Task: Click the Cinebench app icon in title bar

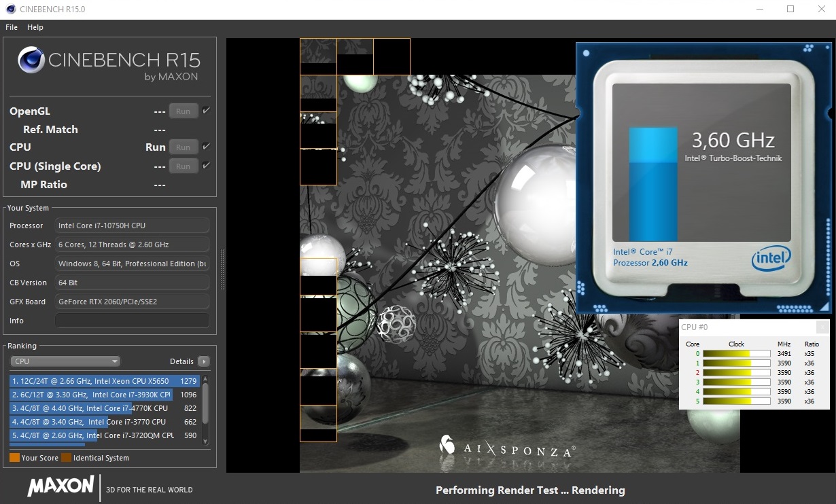Action: pyautogui.click(x=11, y=10)
